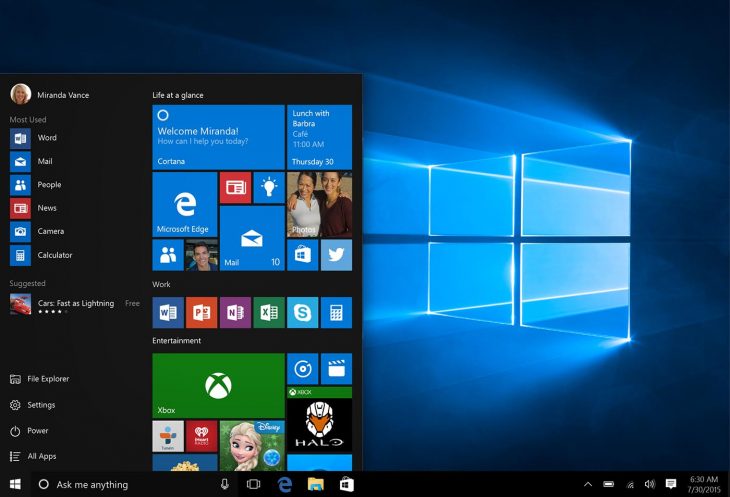Open the calendar tile showing Lunch with Barbra
730x497 pixels.
tap(319, 137)
